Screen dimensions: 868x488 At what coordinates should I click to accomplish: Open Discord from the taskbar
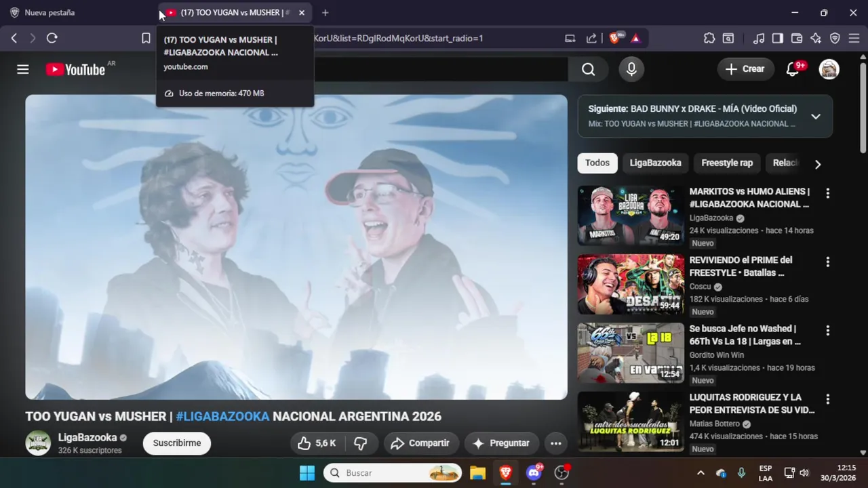click(534, 472)
